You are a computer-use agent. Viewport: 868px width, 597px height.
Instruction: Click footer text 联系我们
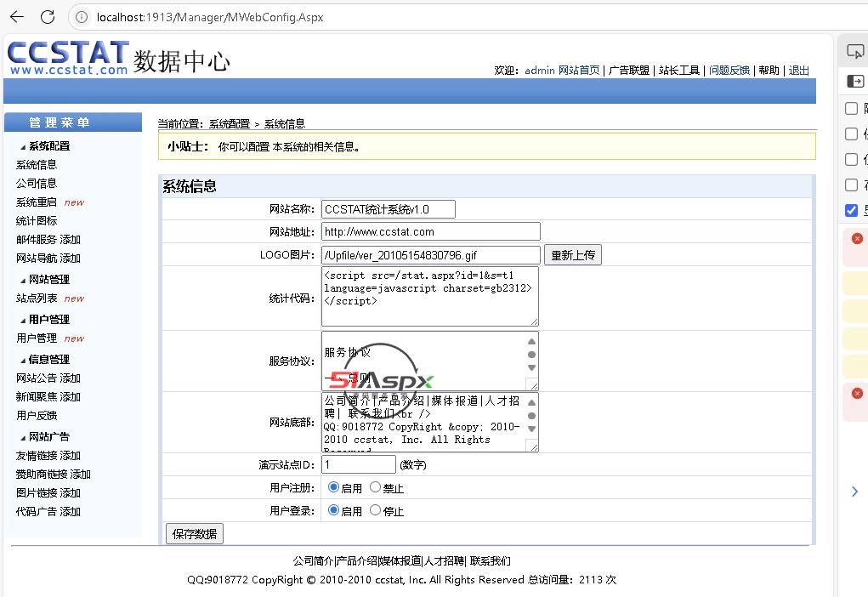click(x=490, y=561)
